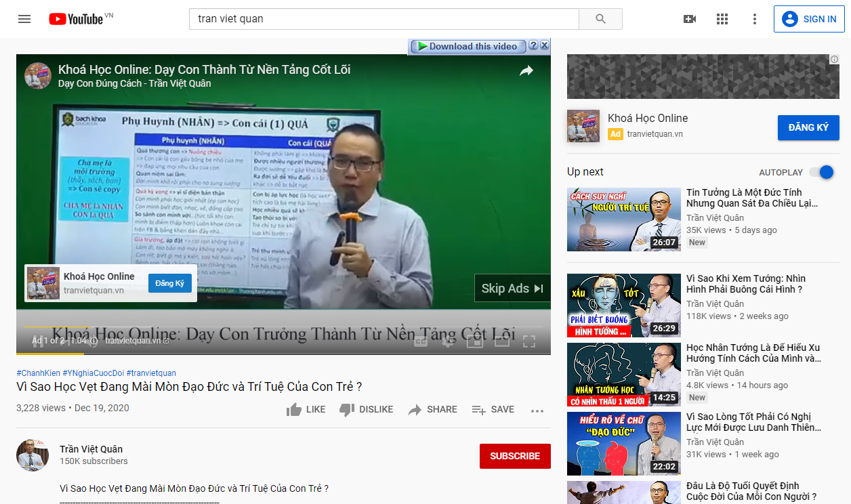Screen dimensions: 851x504
Task: Click the AdChoices icon on banner
Action: click(x=835, y=60)
